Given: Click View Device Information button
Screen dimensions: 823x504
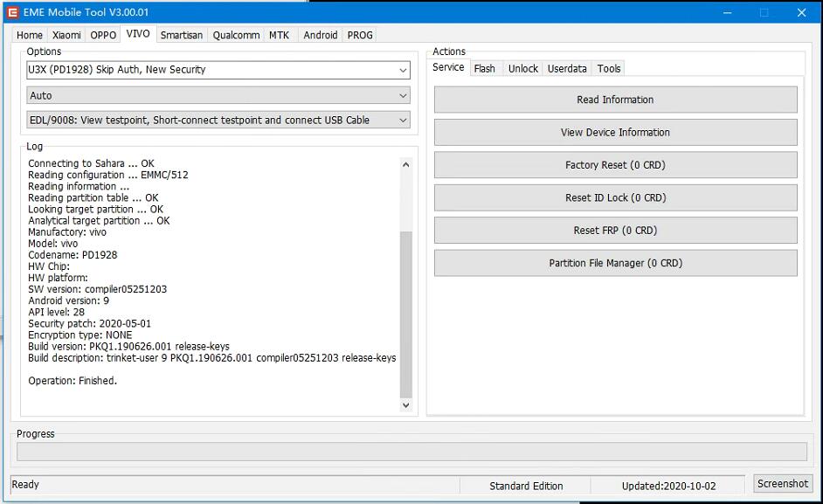Looking at the screenshot, I should click(616, 132).
